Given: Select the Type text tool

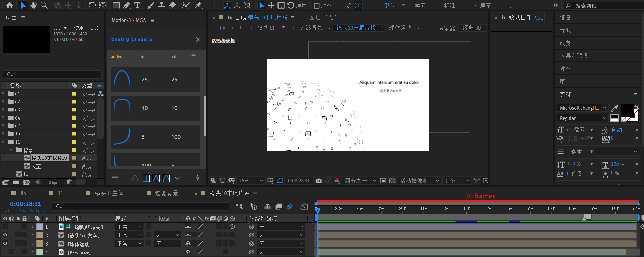Looking at the screenshot, I should (137, 5).
